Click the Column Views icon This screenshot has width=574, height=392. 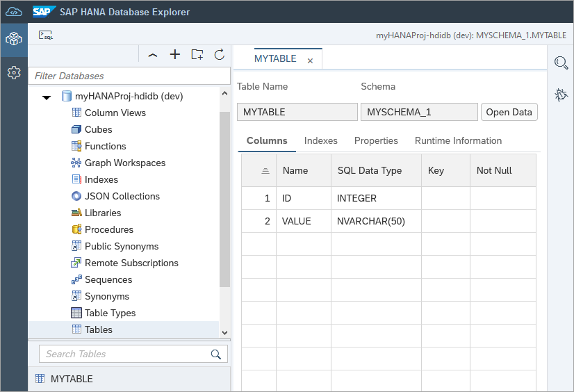tap(76, 113)
